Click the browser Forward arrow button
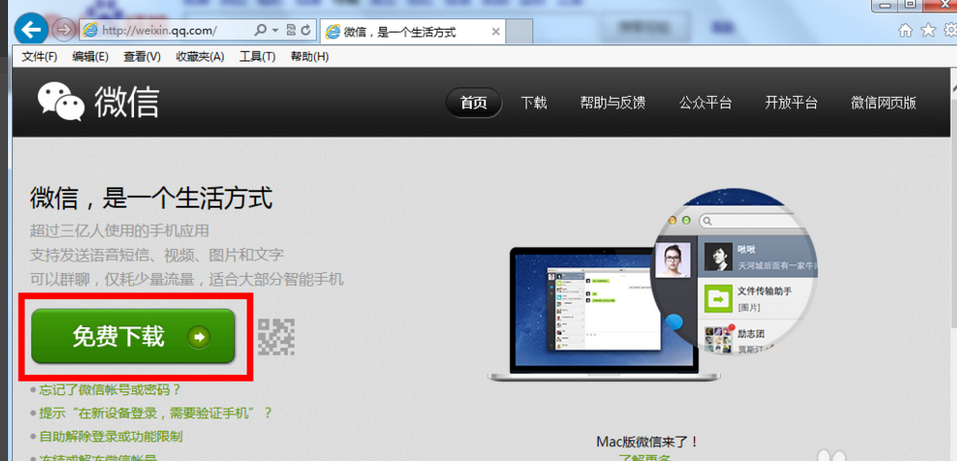 [x=63, y=29]
